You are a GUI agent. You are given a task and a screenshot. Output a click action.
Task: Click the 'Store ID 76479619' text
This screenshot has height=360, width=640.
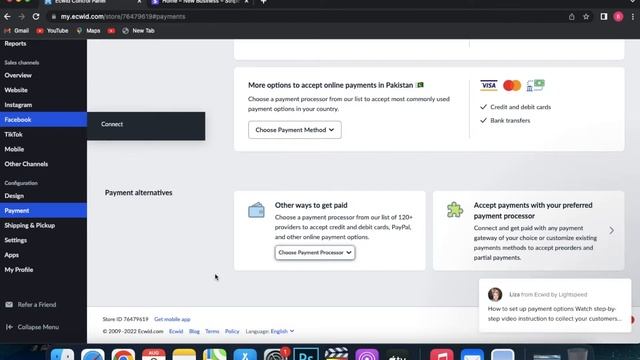(125, 319)
